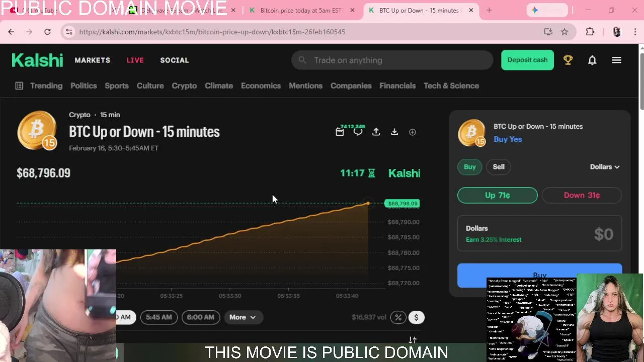Open the Economics category

tap(261, 86)
